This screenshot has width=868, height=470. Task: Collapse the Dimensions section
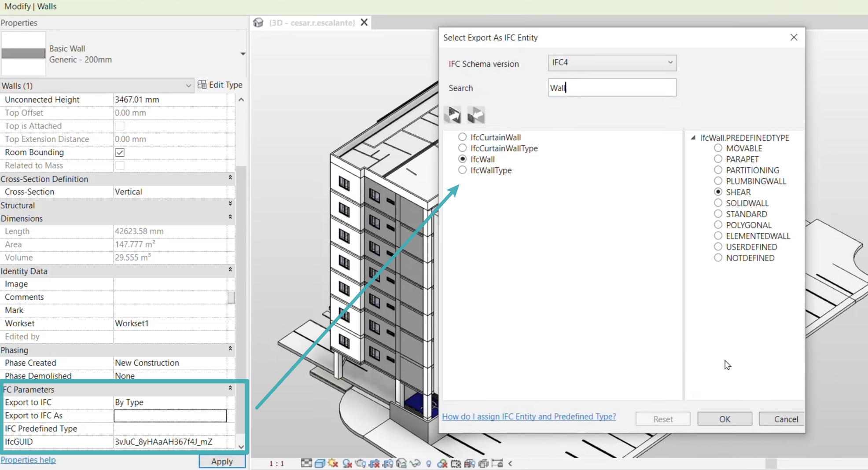[x=230, y=217]
